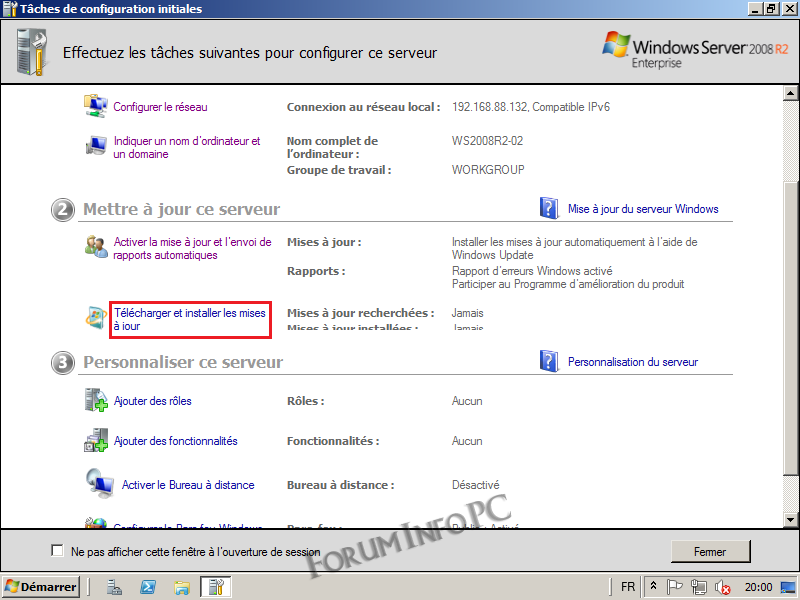Click the title bar window icon
This screenshot has width=800, height=600.
click(10, 9)
